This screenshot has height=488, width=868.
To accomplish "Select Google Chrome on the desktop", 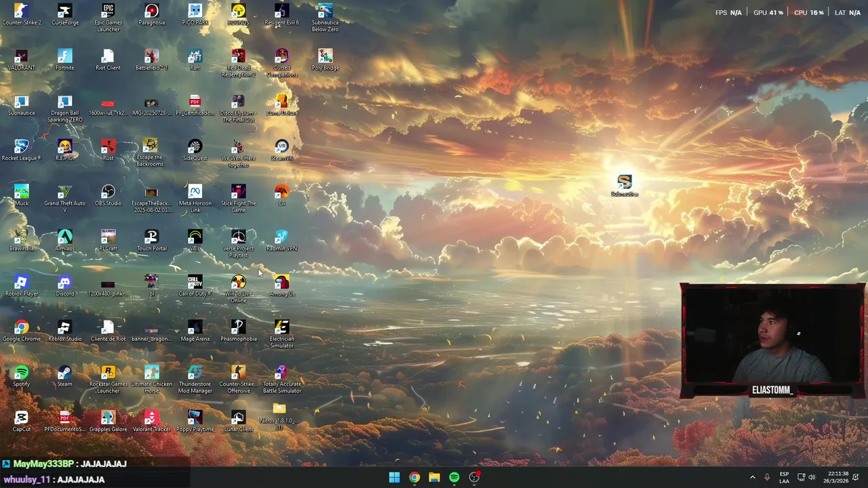I will click(x=21, y=331).
